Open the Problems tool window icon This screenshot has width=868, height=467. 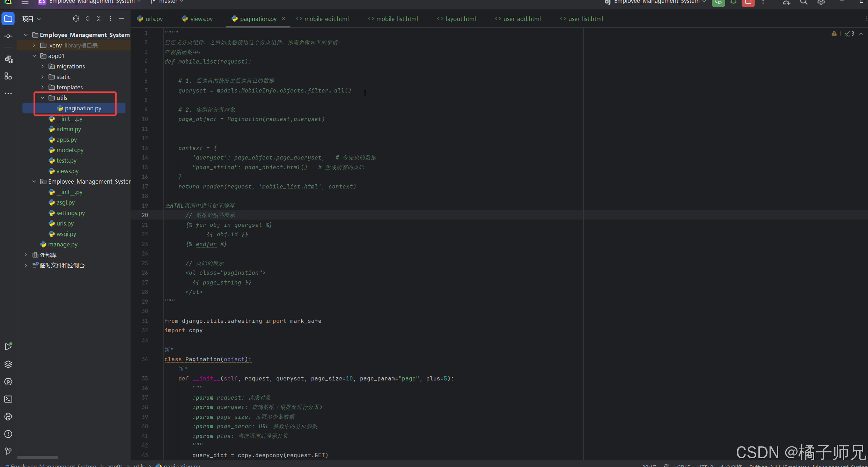point(8,434)
